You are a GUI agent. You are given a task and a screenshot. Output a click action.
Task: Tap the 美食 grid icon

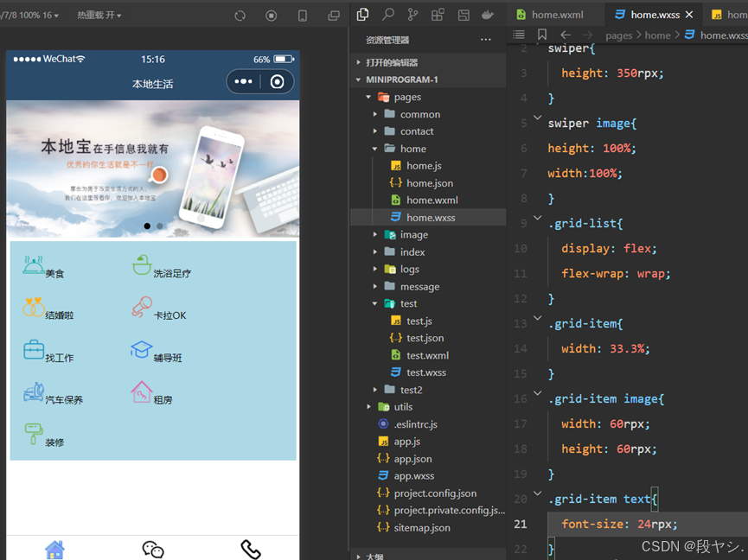click(34, 265)
